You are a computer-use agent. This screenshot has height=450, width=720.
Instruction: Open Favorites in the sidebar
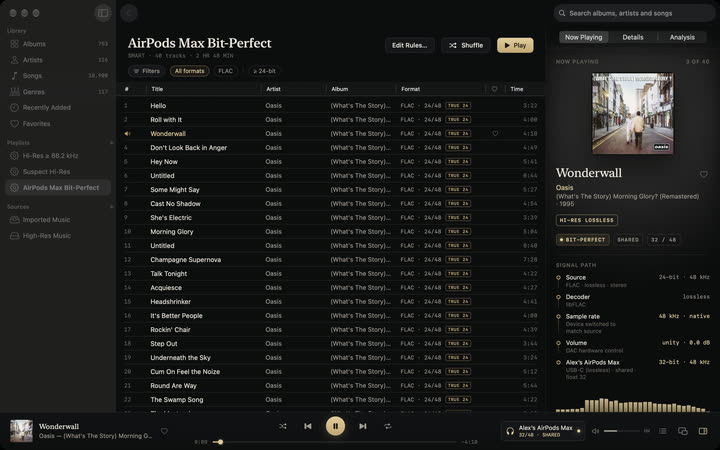tap(58, 124)
